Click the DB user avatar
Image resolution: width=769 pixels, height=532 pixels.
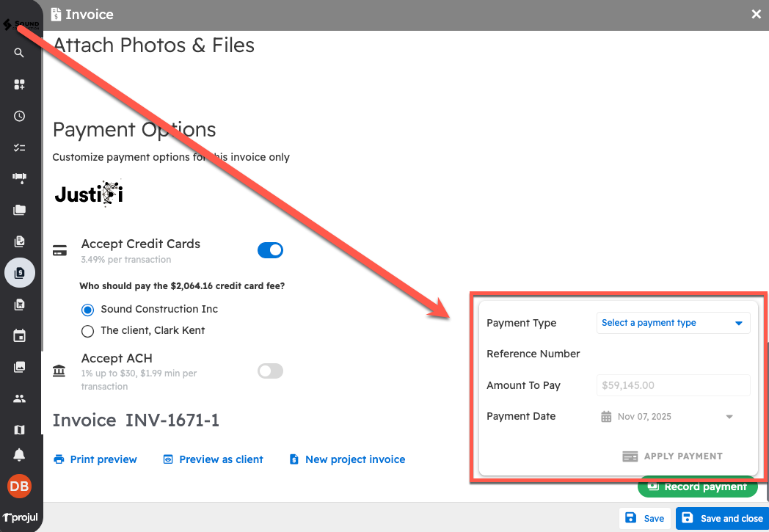(20, 486)
